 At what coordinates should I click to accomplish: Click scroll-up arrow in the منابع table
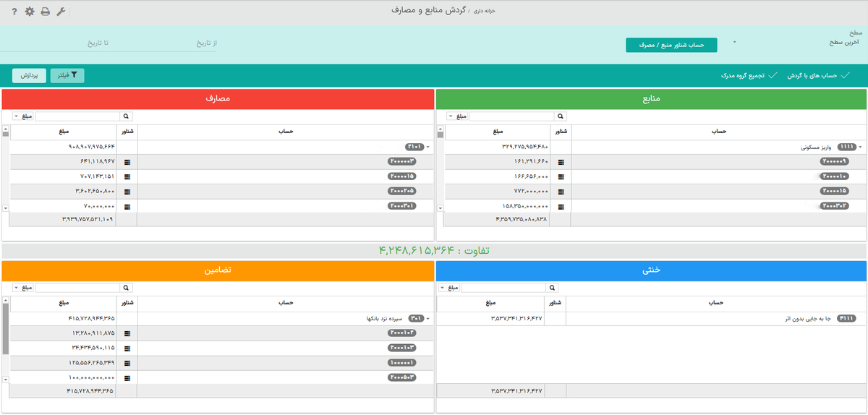coord(441,129)
